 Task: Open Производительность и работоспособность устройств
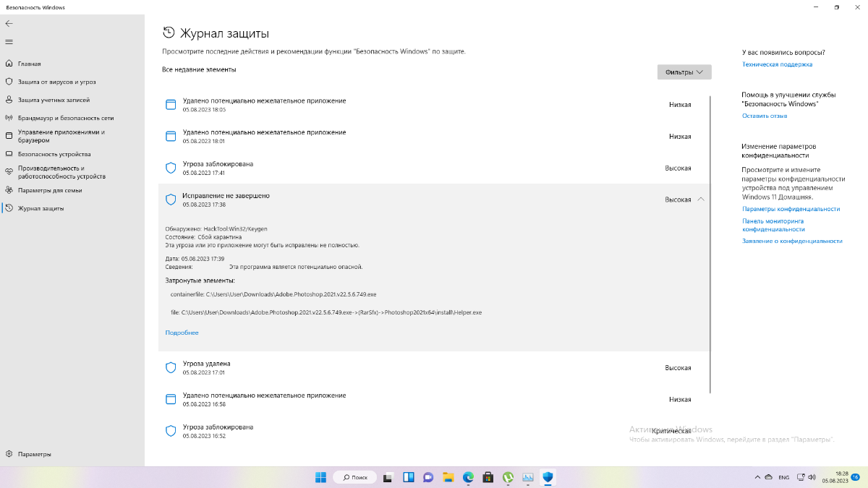pos(62,172)
